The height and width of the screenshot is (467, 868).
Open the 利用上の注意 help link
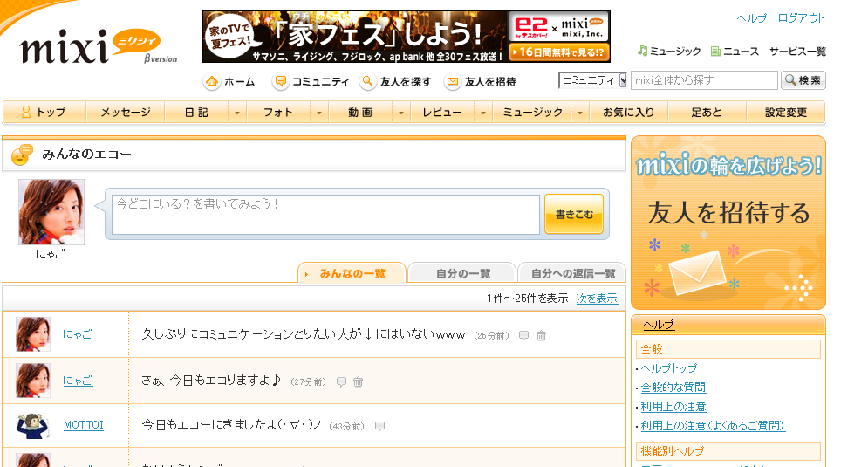pos(673,407)
